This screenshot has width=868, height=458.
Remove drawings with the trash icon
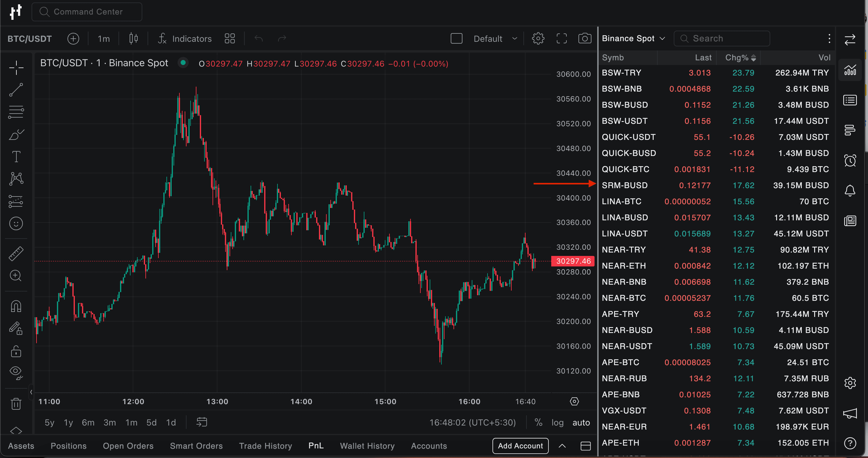coord(16,404)
